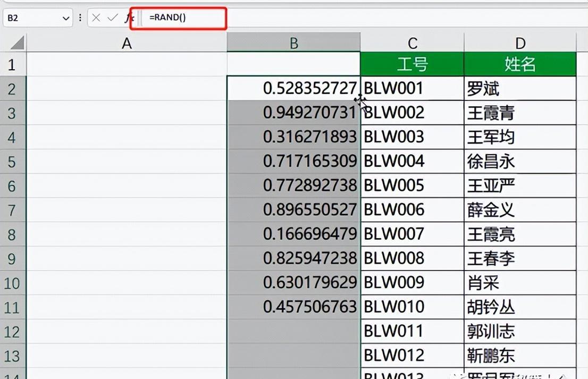The width and height of the screenshot is (588, 379).
Task: Select the name cell 王春李
Action: (520, 258)
